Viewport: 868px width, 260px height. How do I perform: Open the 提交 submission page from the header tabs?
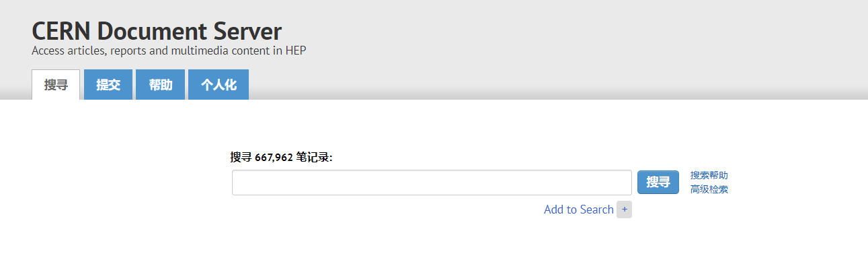click(108, 85)
